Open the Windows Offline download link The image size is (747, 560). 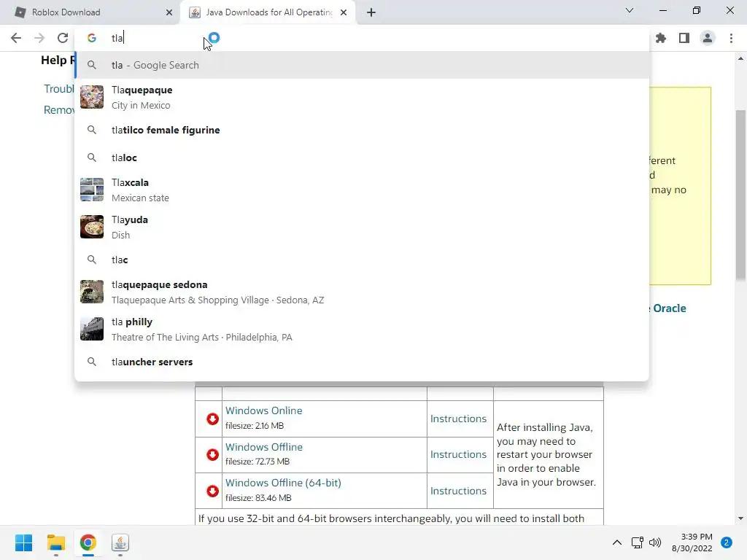click(264, 447)
